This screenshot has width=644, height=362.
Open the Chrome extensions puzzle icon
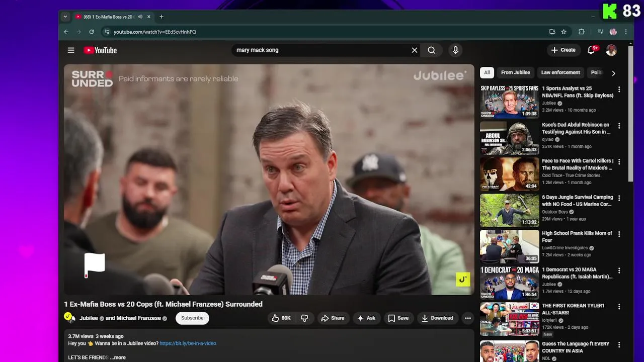pos(582,32)
